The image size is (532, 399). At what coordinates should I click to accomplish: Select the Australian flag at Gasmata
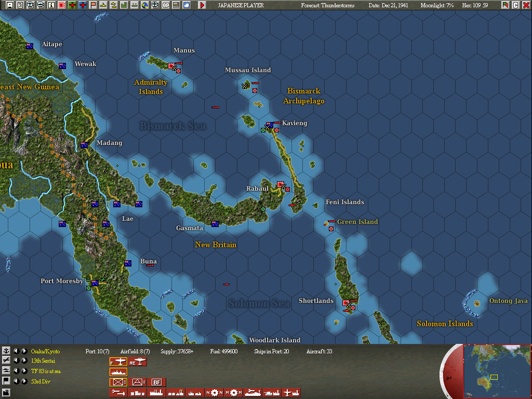pyautogui.click(x=215, y=224)
